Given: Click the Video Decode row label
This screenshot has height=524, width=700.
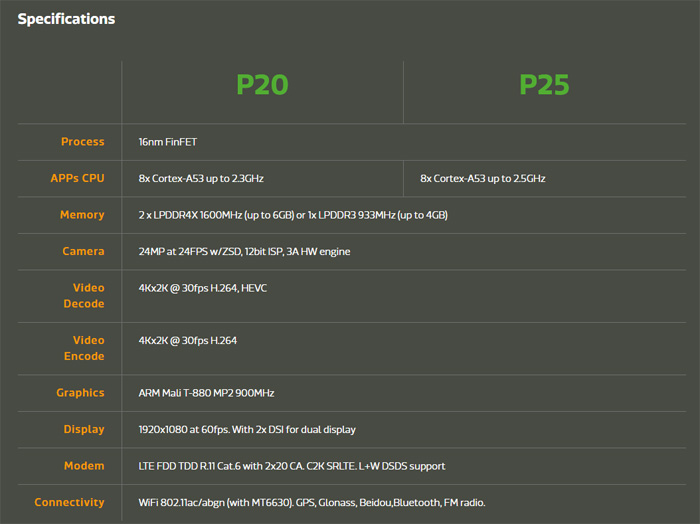Looking at the screenshot, I should click(x=84, y=295).
